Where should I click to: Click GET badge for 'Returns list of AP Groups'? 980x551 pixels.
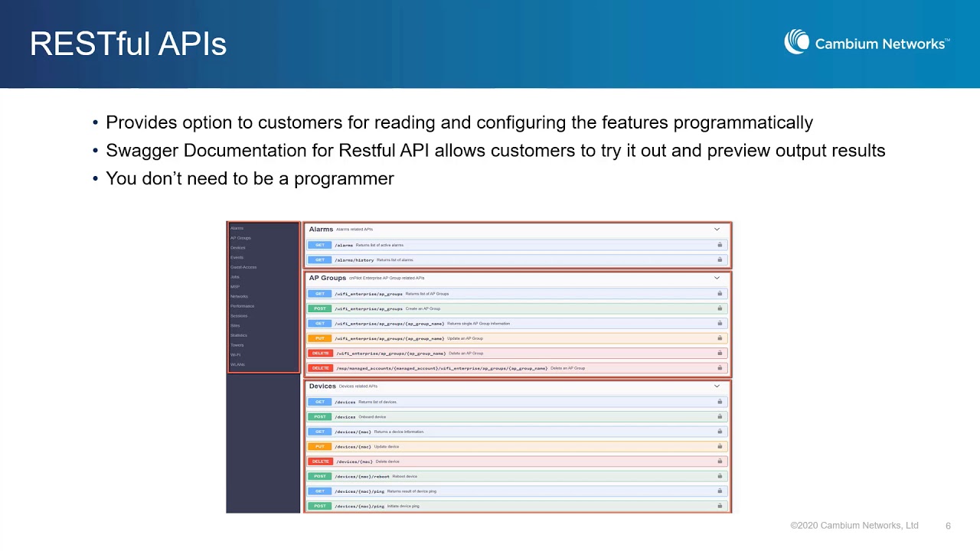point(320,294)
